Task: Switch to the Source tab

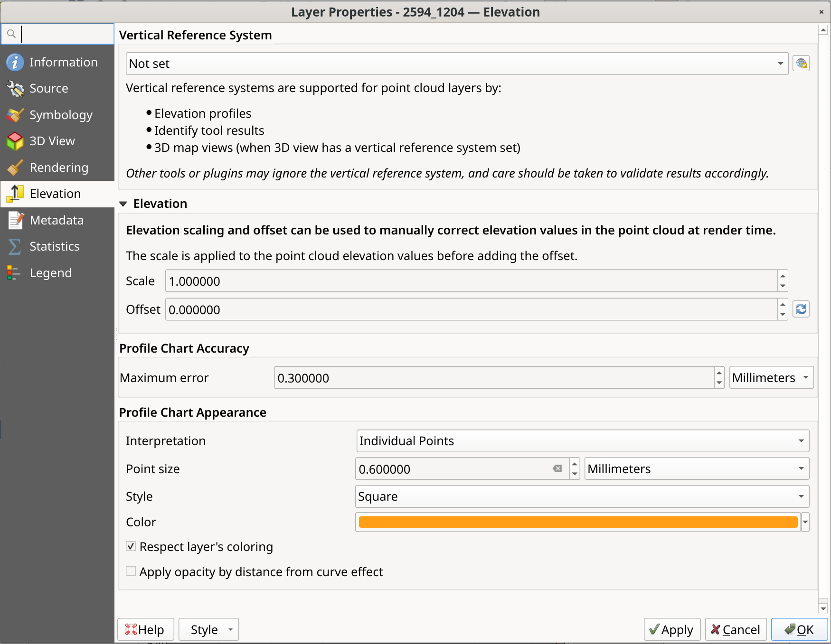Action: [x=57, y=88]
